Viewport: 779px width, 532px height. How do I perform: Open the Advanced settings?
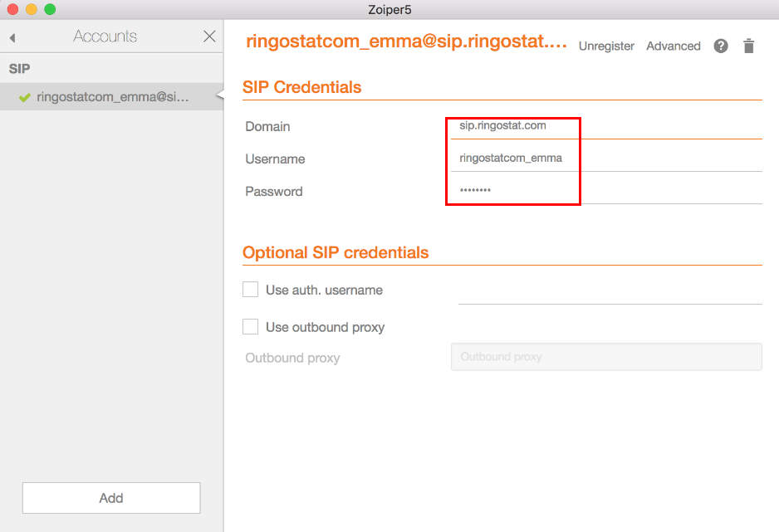point(674,46)
